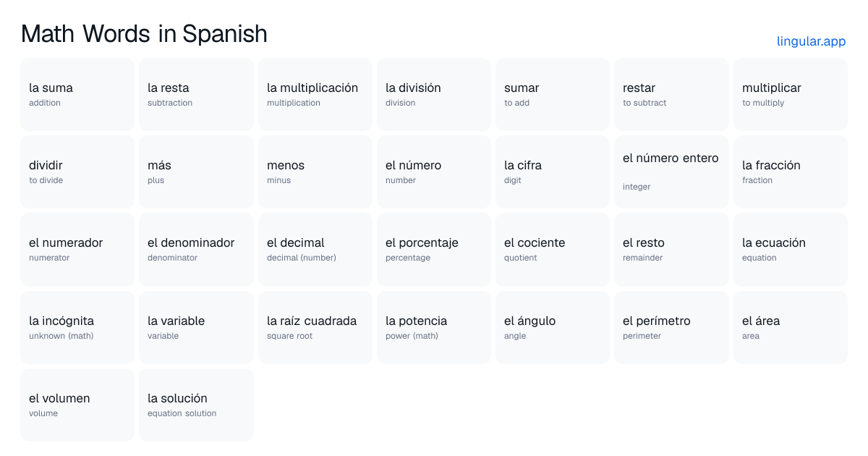Select the 'dividir' to divide card

pyautogui.click(x=77, y=172)
